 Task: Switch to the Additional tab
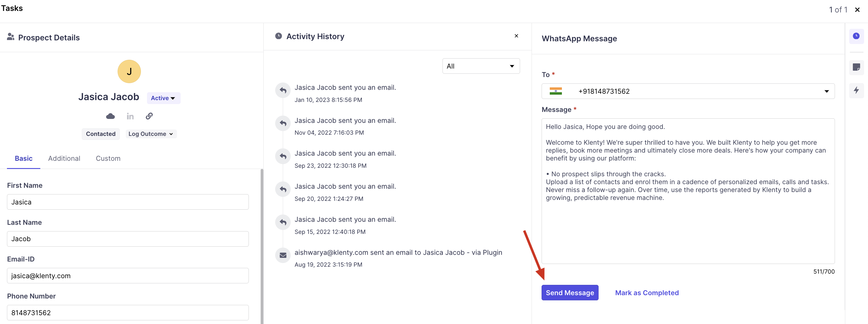[64, 158]
